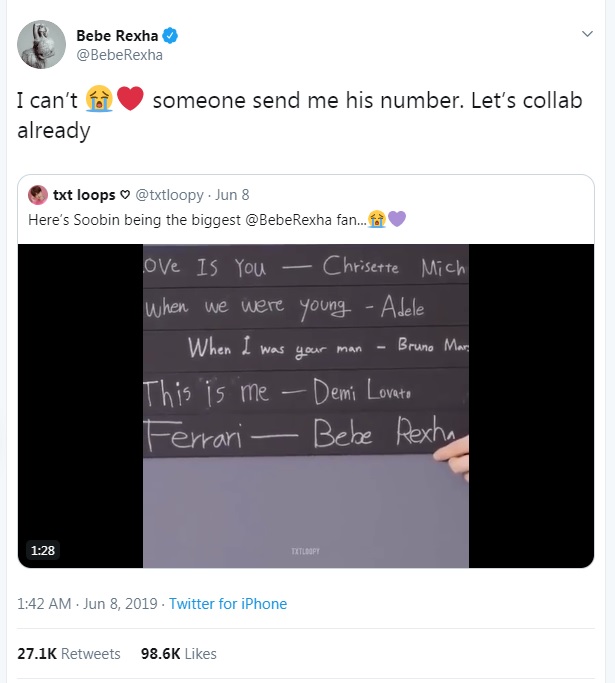Screen dimensions: 615x683
Task: Click the Jun 8 quoted tweet date
Action: click(x=233, y=194)
